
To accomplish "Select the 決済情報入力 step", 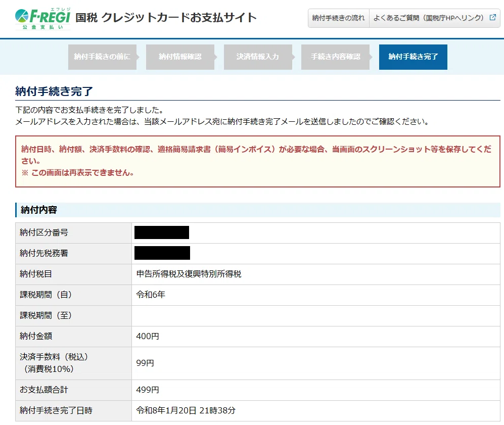I will point(258,57).
